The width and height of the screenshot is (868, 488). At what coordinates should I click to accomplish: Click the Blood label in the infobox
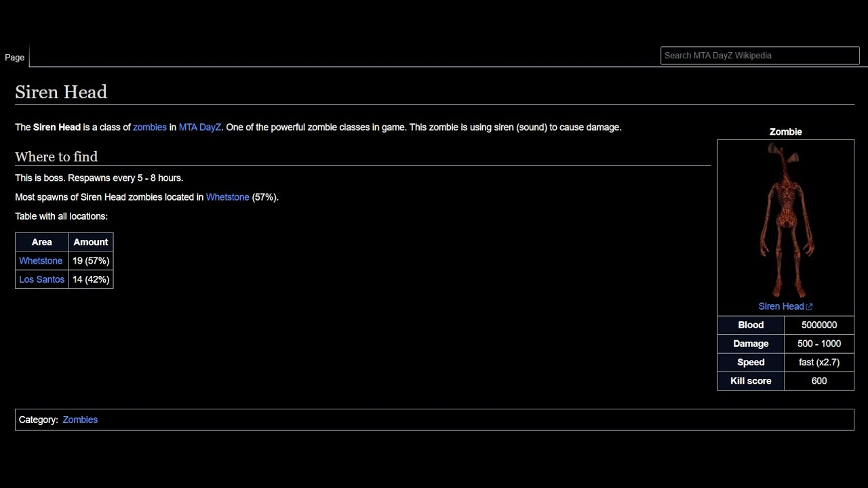(751, 325)
